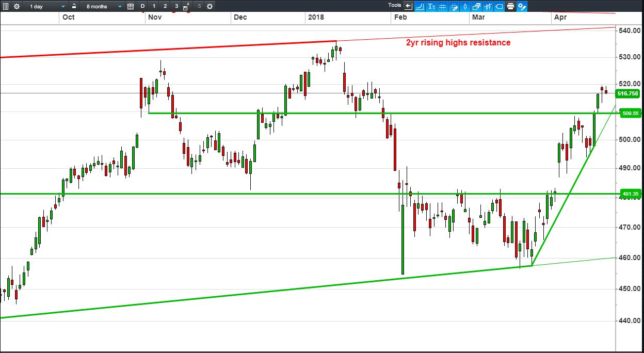Select the 481.35 price level tag

tap(630, 194)
